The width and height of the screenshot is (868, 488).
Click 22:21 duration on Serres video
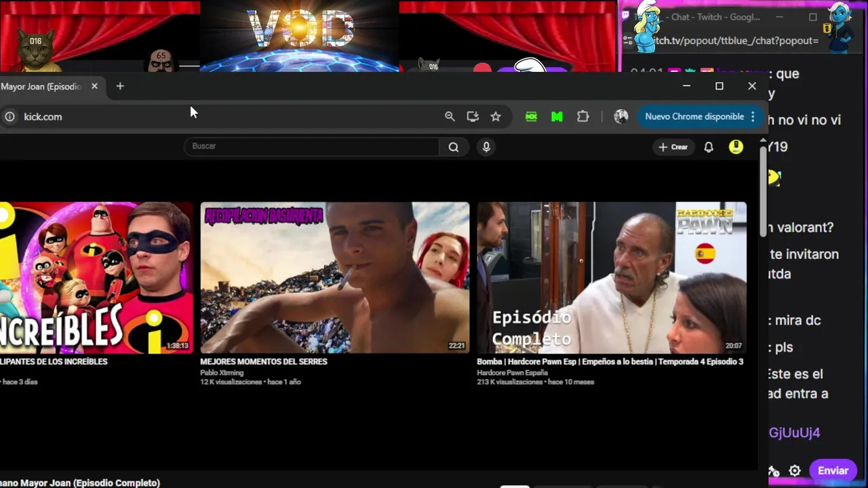pyautogui.click(x=457, y=346)
